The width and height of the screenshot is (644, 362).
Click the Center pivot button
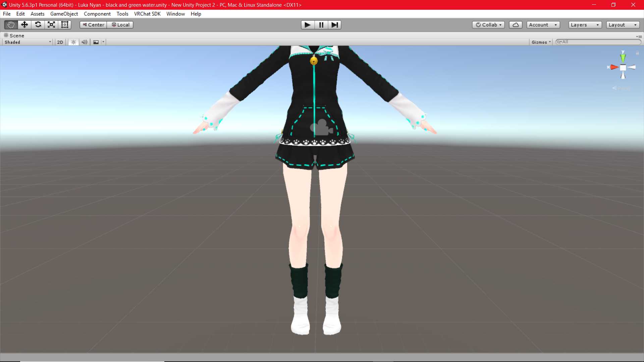point(93,24)
